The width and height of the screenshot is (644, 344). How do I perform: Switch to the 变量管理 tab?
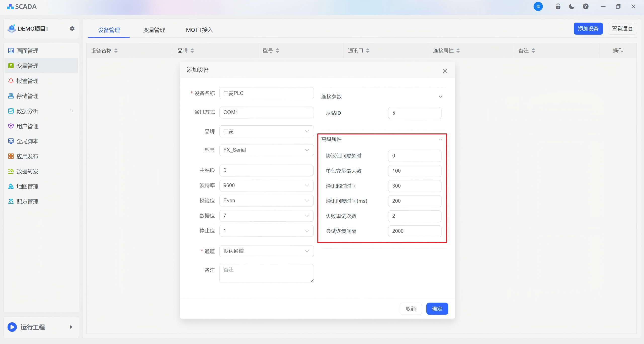[154, 30]
